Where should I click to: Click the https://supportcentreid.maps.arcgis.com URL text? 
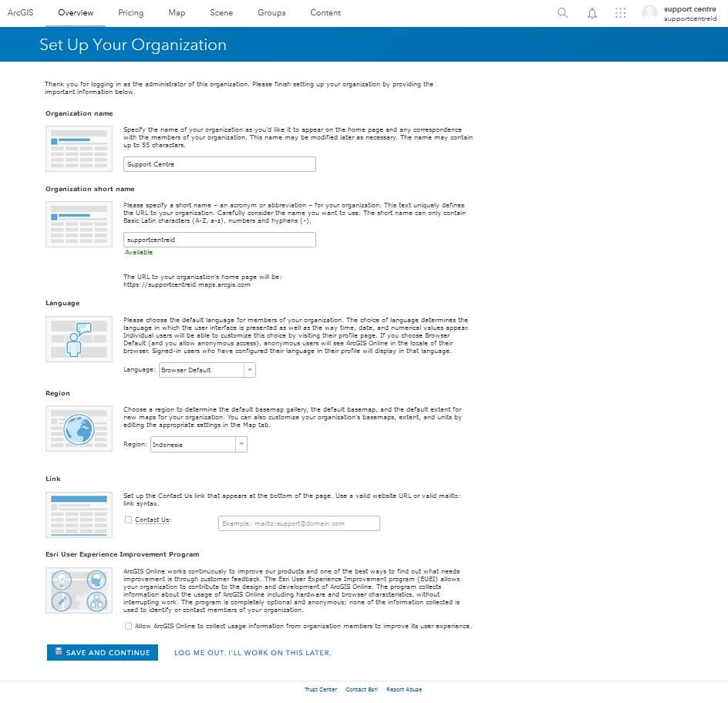[x=187, y=284]
